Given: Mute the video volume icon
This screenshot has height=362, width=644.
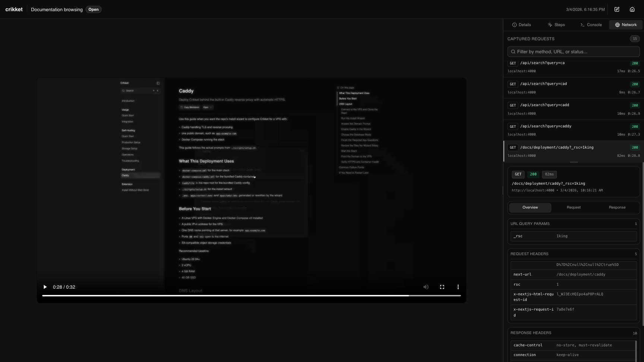Looking at the screenshot, I should (x=426, y=287).
